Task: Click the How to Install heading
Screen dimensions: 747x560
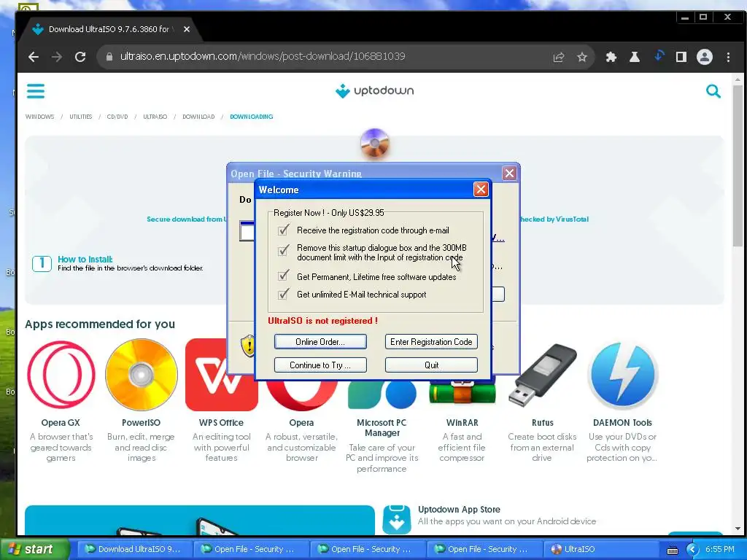Action: 85,259
